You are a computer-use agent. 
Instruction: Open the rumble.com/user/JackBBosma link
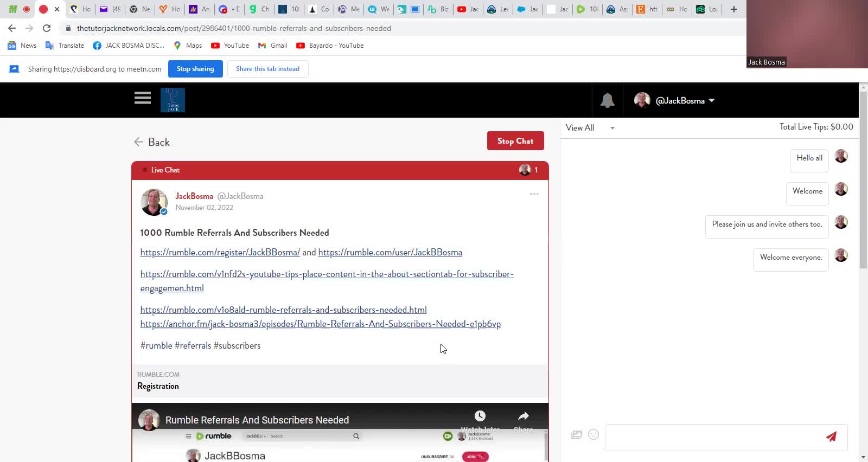tap(390, 252)
